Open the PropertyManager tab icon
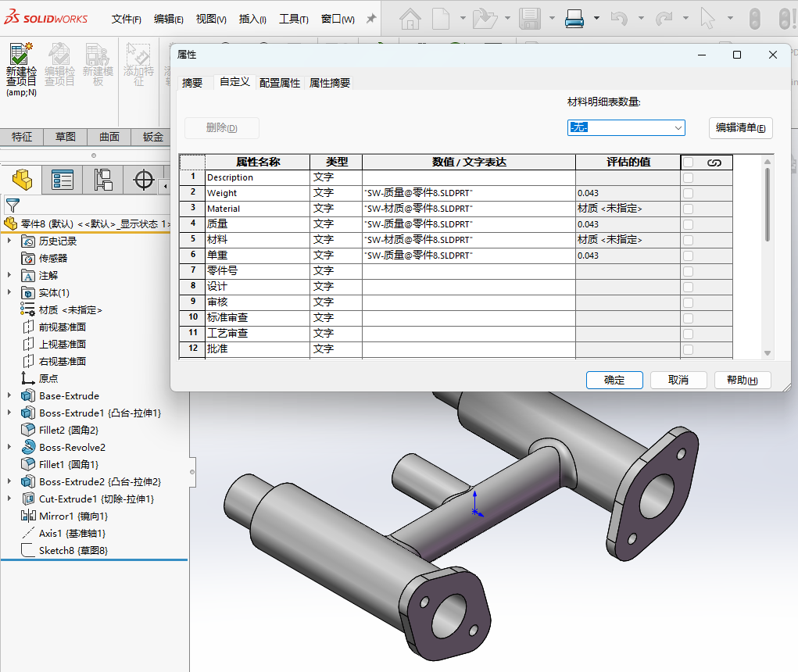This screenshot has width=798, height=672. pos(63,180)
